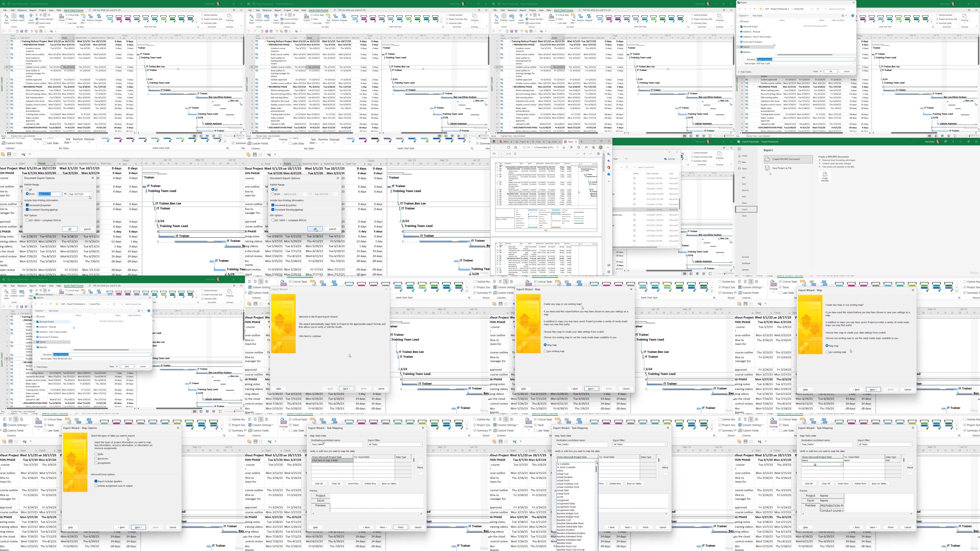The image size is (980, 551).
Task: Collapse Hide Folders in Browse dialog
Action: (745, 72)
